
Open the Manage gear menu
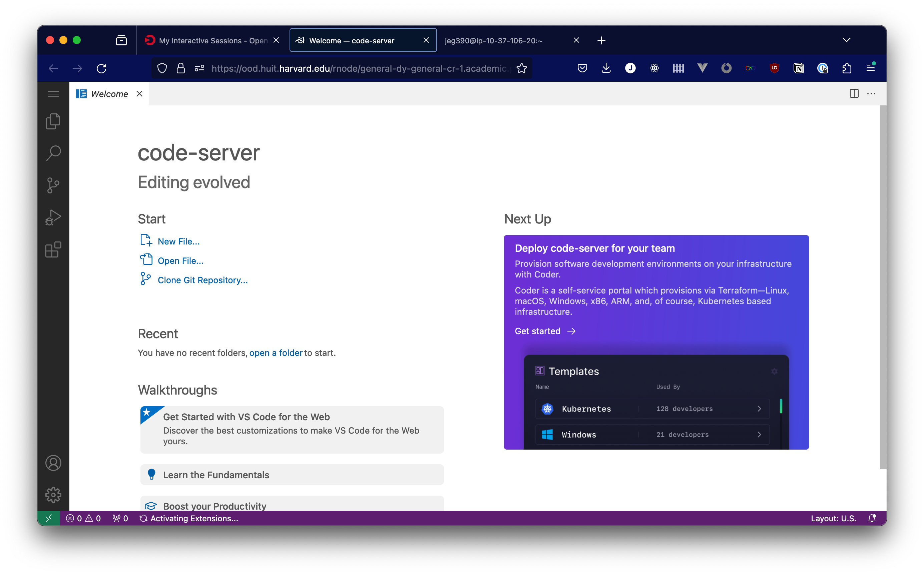[53, 495]
